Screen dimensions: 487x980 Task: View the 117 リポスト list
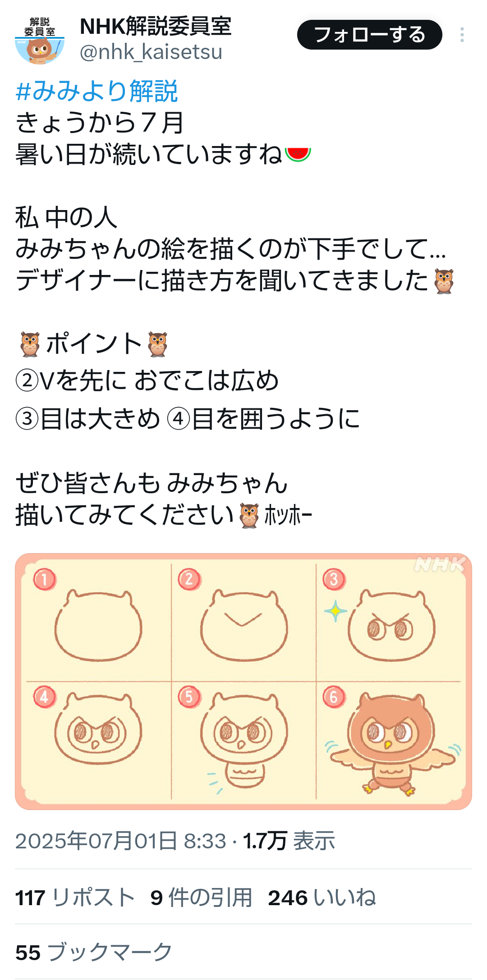(75, 898)
